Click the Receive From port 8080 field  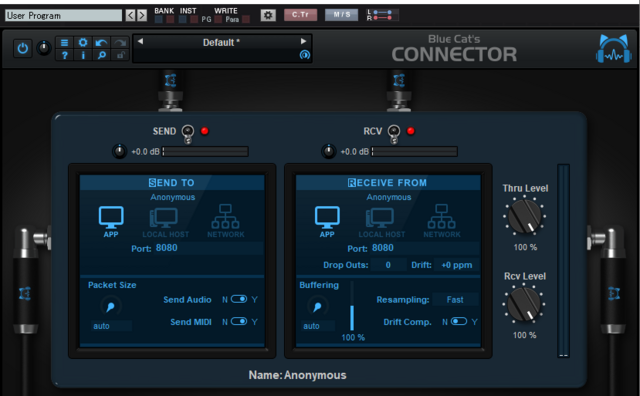(x=424, y=248)
